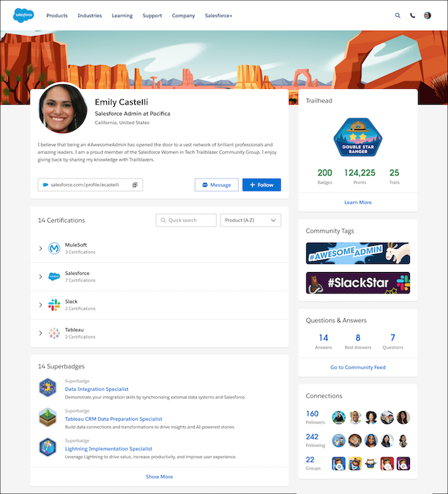Click the 25 Trails count
This screenshot has height=494, width=448.
pos(394,173)
